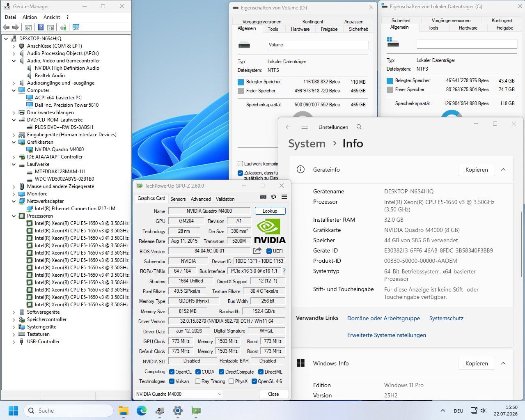Click the Suche box on the taskbar
Viewport: 525px width, 420px height.
coord(68,410)
